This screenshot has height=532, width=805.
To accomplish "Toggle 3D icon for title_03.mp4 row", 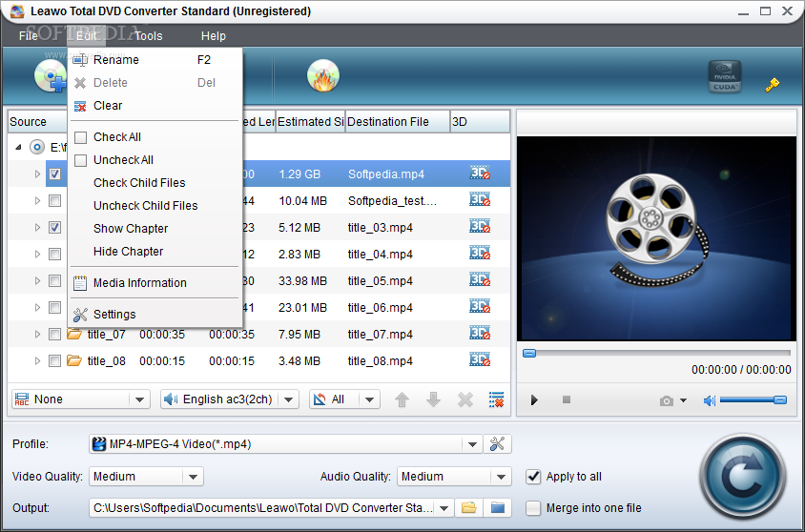I will [480, 226].
